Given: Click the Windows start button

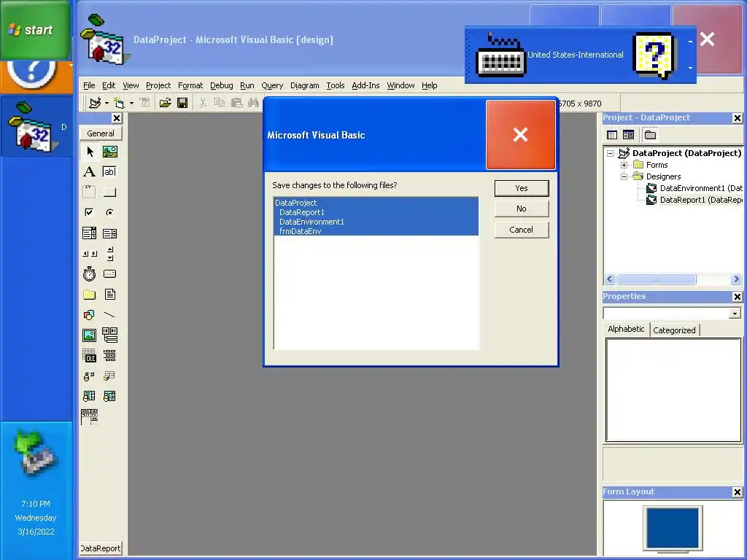Looking at the screenshot, I should pyautogui.click(x=36, y=30).
